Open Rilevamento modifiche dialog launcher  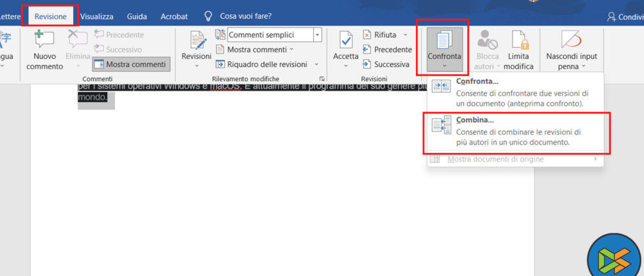click(321, 78)
